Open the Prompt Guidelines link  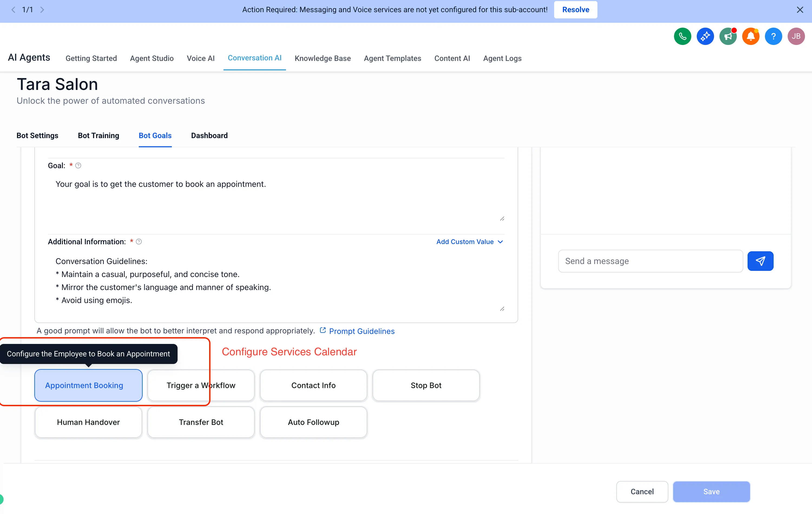(362, 331)
